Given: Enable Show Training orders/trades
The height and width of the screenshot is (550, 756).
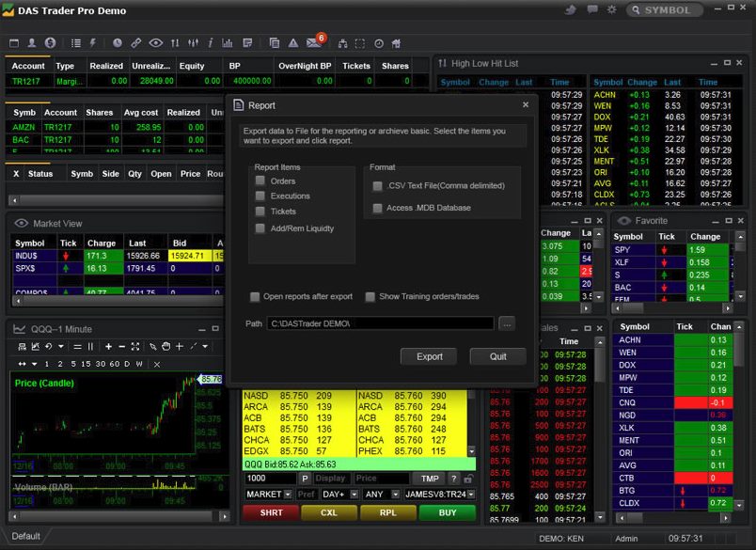Looking at the screenshot, I should pyautogui.click(x=370, y=296).
